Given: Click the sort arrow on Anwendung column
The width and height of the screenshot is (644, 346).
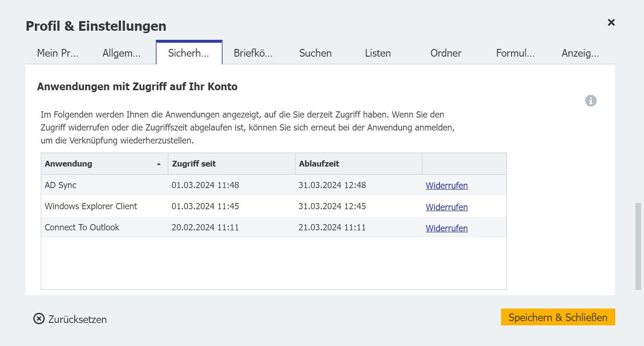Looking at the screenshot, I should [x=159, y=164].
